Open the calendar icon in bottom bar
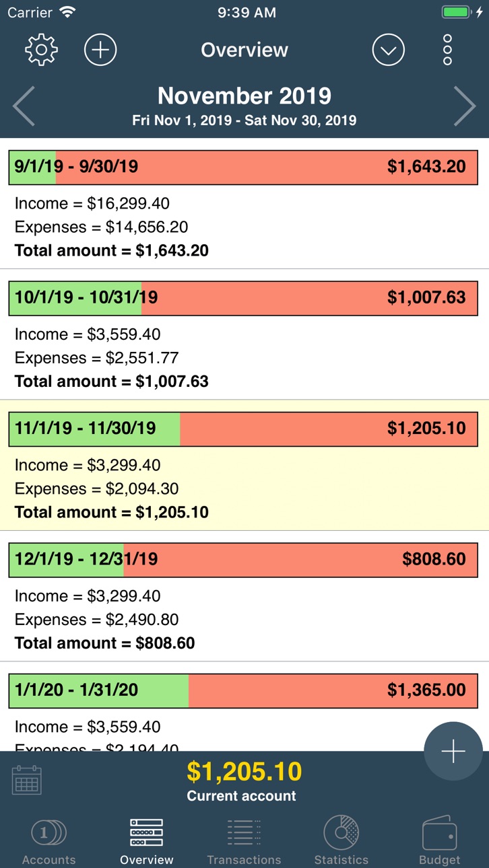The height and width of the screenshot is (868, 489). pyautogui.click(x=27, y=781)
